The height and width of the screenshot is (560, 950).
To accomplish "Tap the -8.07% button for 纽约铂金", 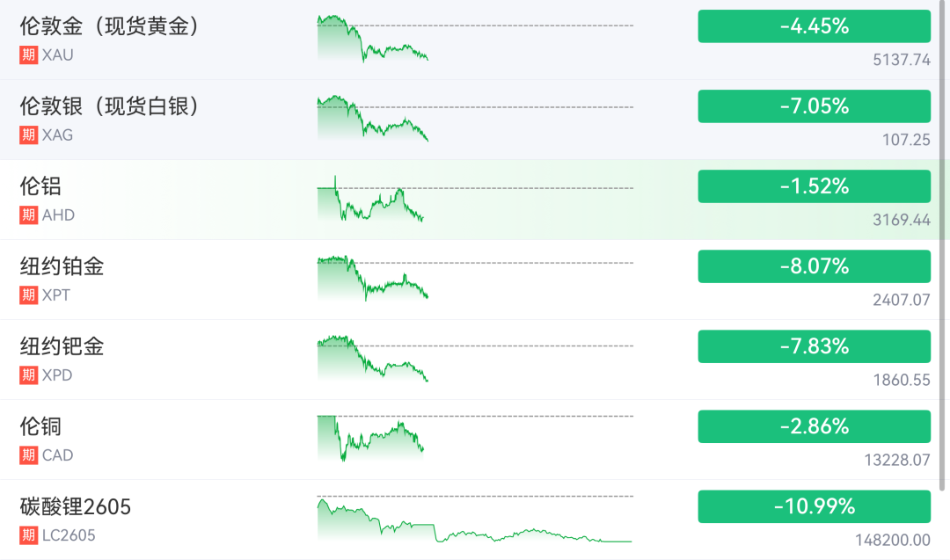I will (814, 266).
